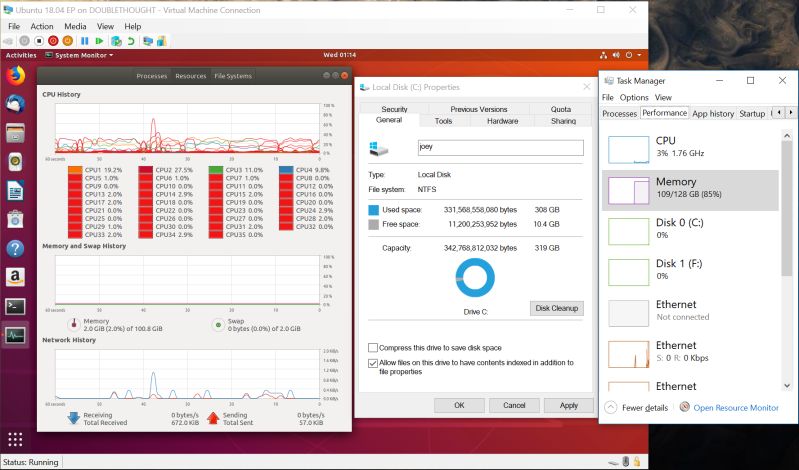799x470 pixels.
Task: Click the drive label field containing joey
Action: [500, 147]
